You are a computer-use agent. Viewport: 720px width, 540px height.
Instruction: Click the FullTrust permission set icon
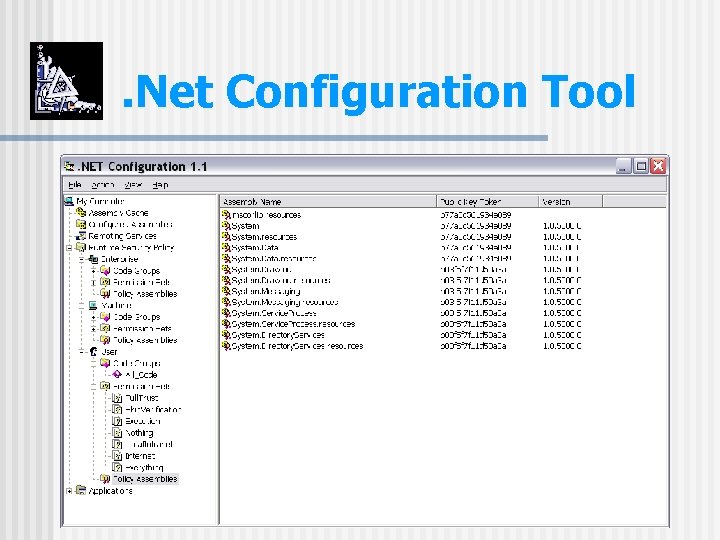[117, 398]
